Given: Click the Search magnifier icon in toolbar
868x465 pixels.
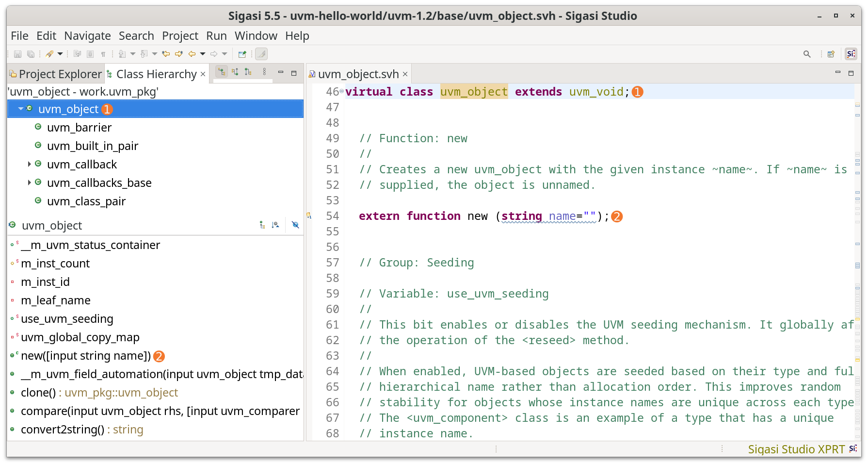Looking at the screenshot, I should pyautogui.click(x=807, y=54).
